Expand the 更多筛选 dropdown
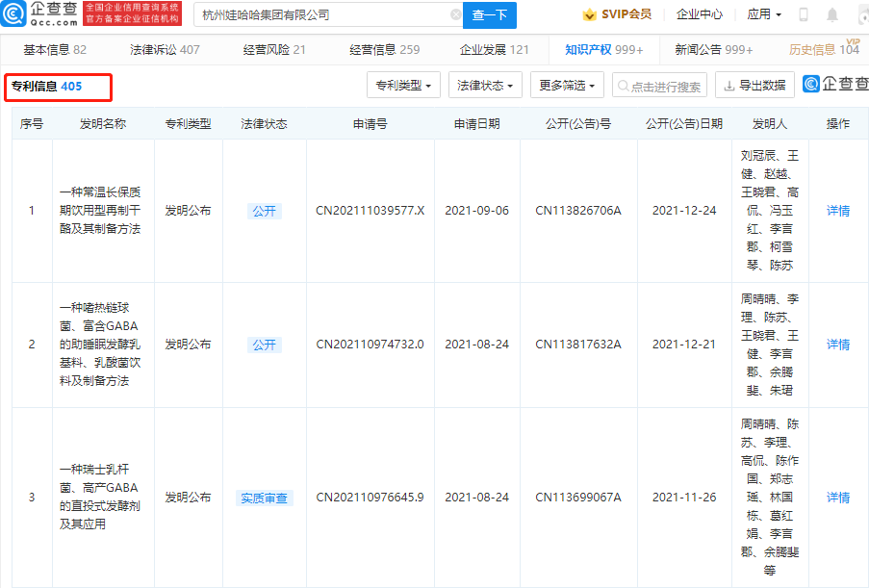The height and width of the screenshot is (588, 869). [x=567, y=86]
